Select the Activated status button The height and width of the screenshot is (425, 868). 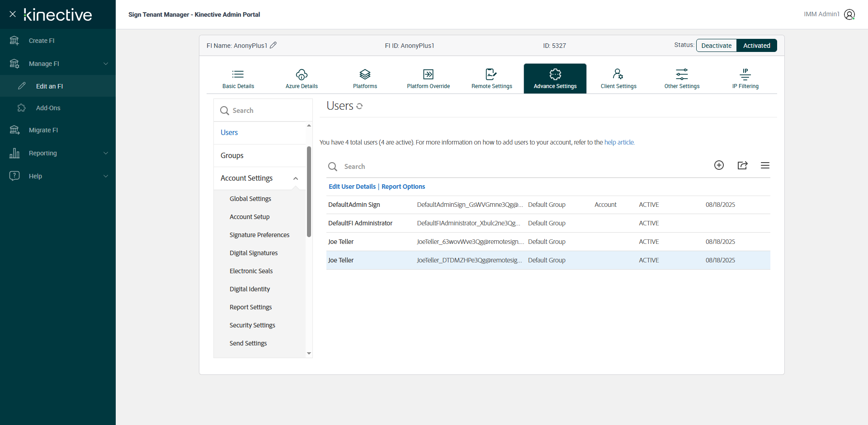[x=756, y=46]
